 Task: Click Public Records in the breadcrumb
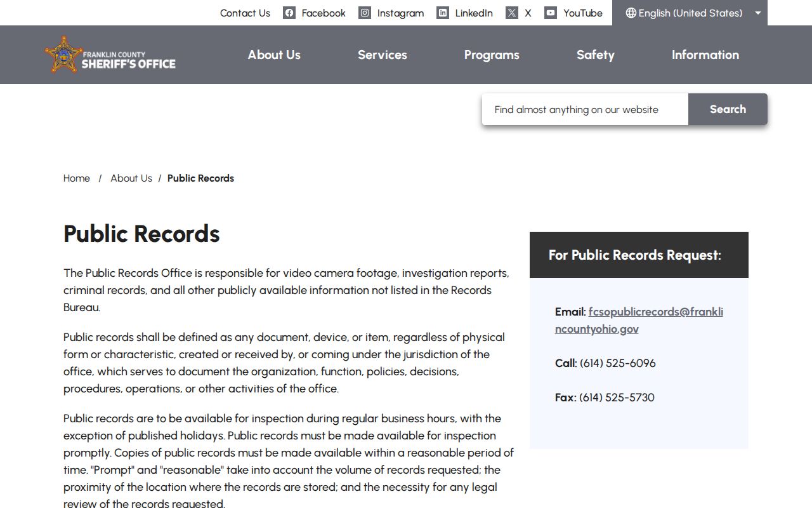(200, 178)
